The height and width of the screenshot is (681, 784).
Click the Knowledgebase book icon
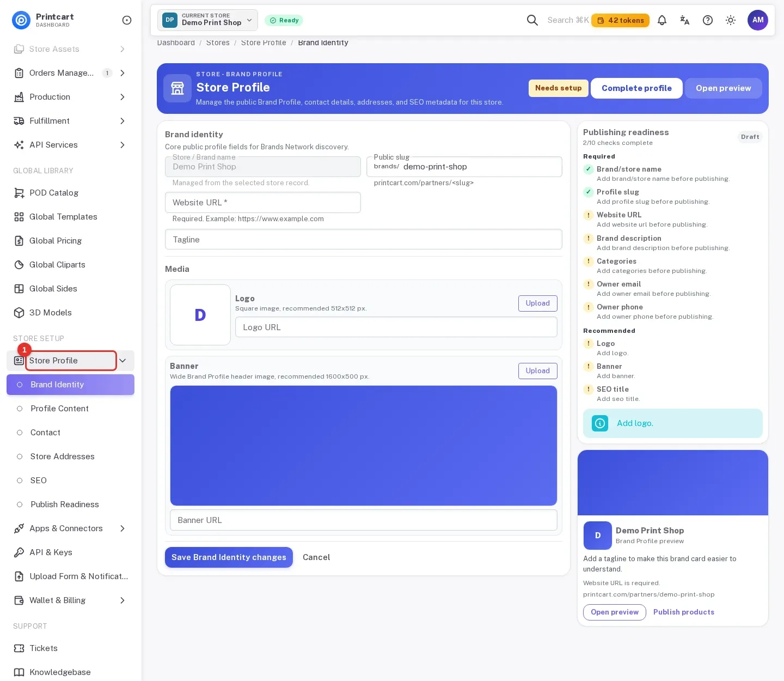[19, 672]
